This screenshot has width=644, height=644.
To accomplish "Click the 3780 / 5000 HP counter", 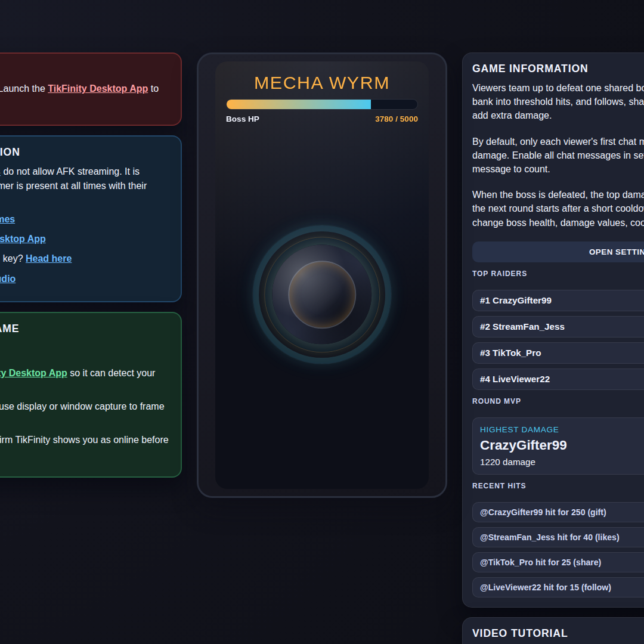I will click(x=397, y=119).
